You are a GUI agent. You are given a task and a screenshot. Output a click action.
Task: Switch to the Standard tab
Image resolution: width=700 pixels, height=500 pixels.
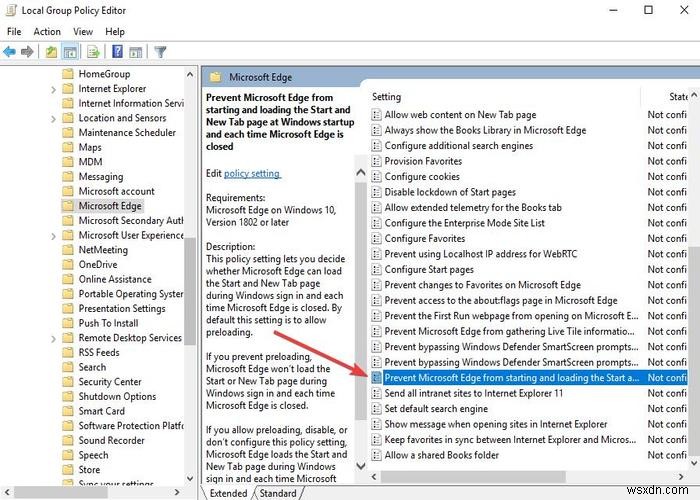click(278, 493)
